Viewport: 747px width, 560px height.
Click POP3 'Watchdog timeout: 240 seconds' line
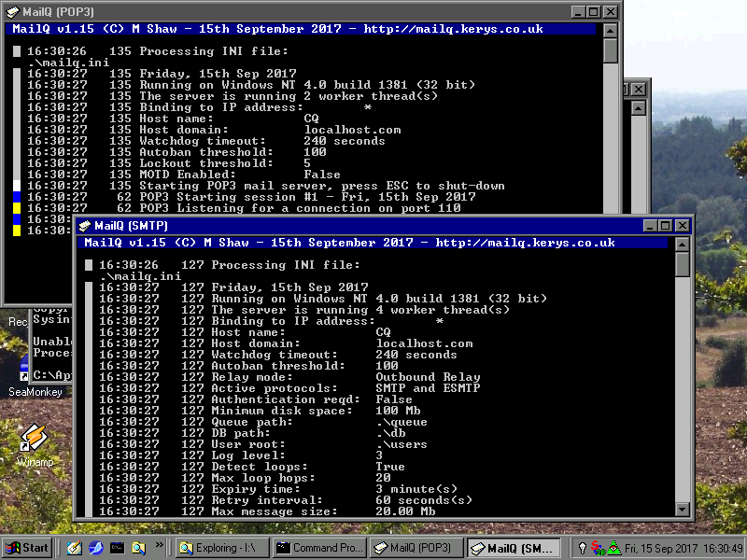point(206,141)
